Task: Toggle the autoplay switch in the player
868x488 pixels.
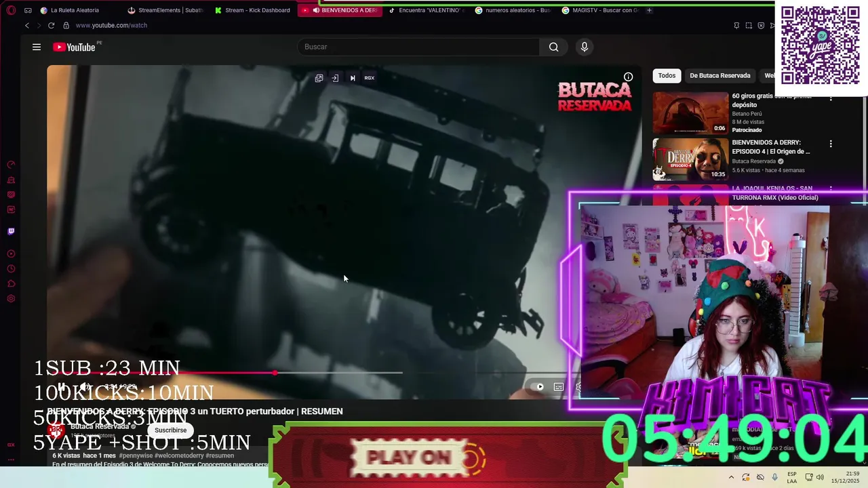Action: 538,387
